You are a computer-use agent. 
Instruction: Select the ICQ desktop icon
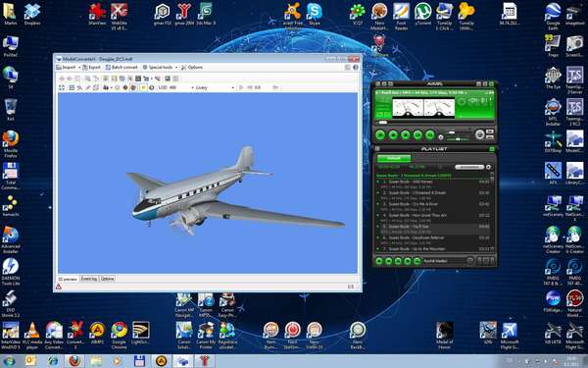click(358, 14)
